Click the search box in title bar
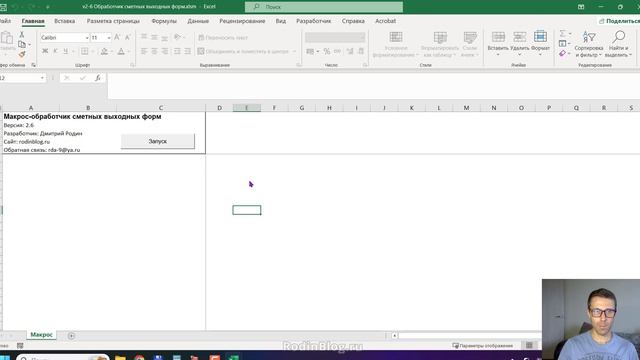640x360 pixels. (324, 7)
